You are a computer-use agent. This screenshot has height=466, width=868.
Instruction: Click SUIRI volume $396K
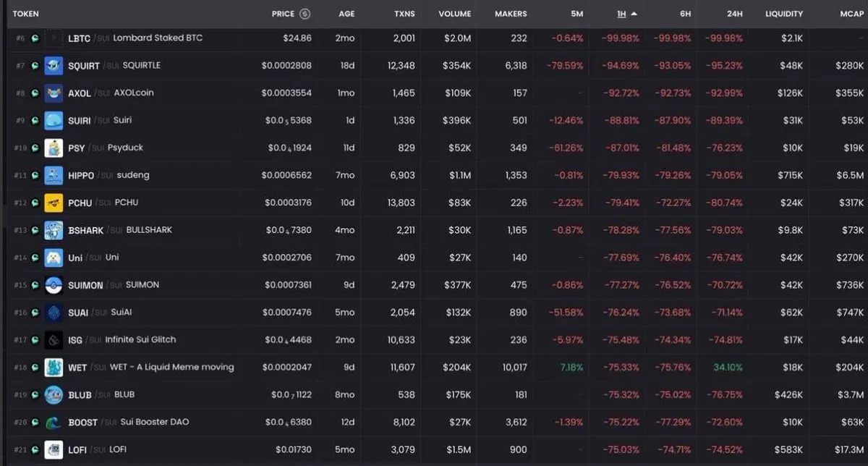click(456, 121)
